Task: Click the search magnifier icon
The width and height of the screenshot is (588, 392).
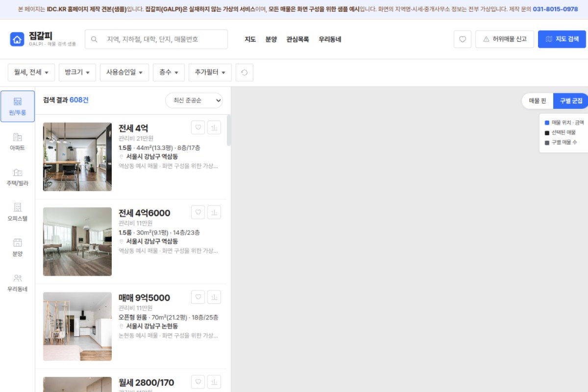Action: (94, 39)
